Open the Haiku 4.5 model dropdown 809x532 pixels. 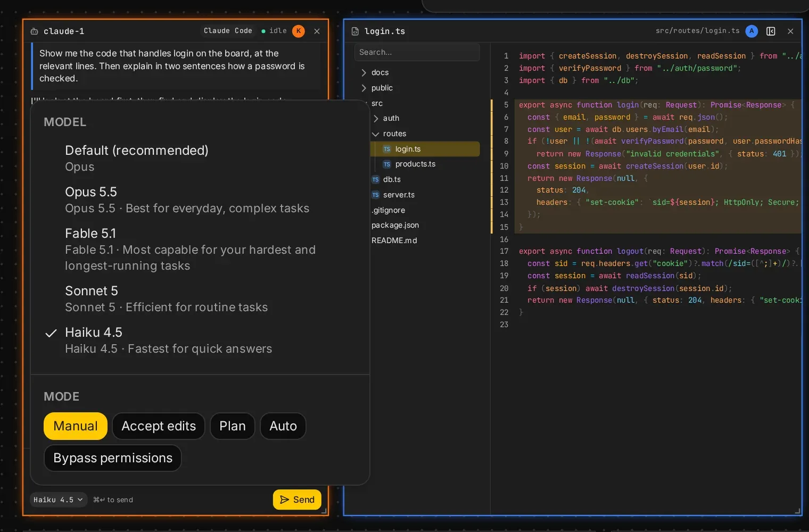59,500
